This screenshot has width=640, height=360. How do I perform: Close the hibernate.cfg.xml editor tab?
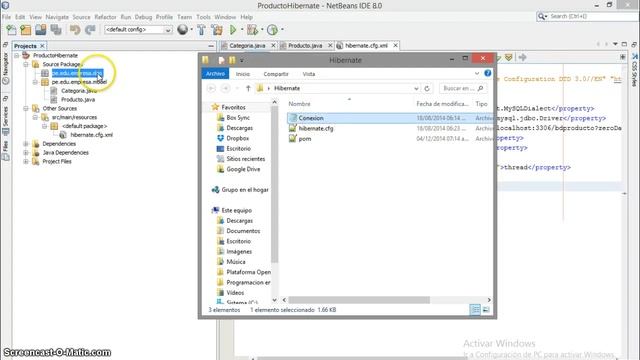(x=395, y=46)
